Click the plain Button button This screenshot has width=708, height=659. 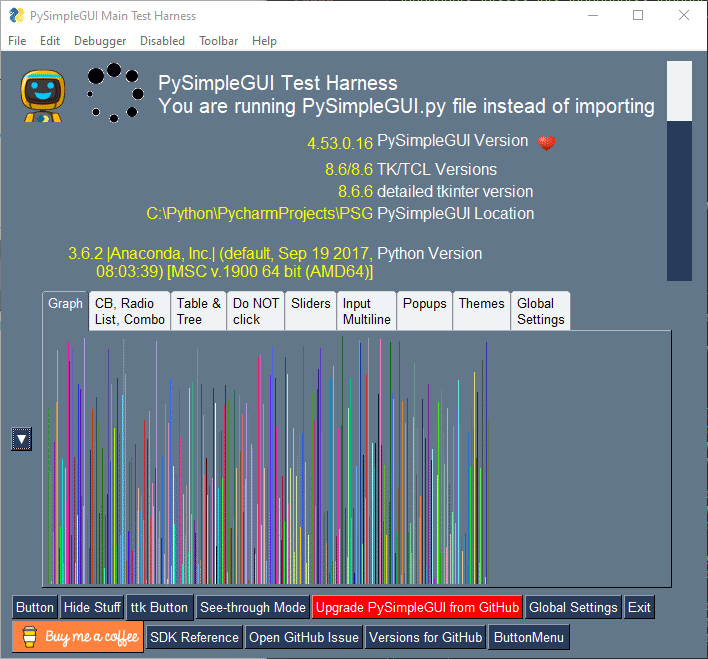pyautogui.click(x=35, y=607)
